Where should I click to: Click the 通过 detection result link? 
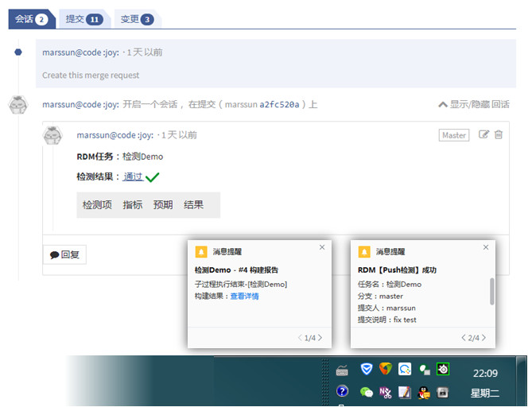(x=133, y=176)
